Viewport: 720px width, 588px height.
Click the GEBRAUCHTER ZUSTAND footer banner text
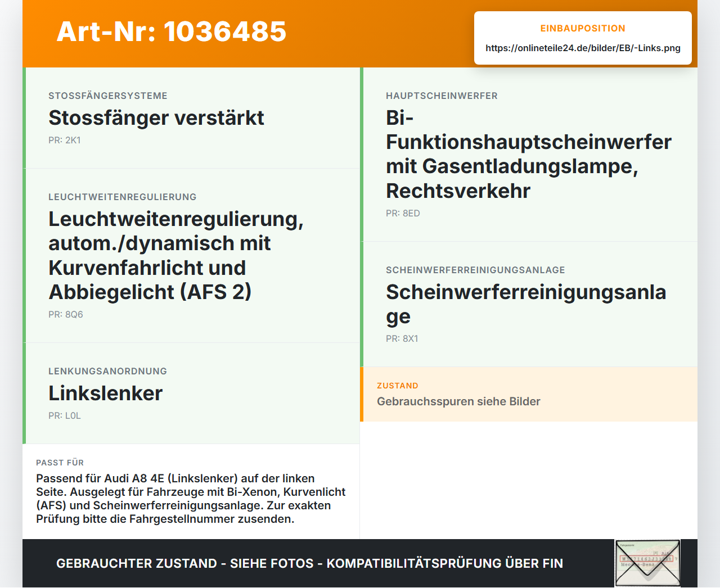tap(309, 564)
